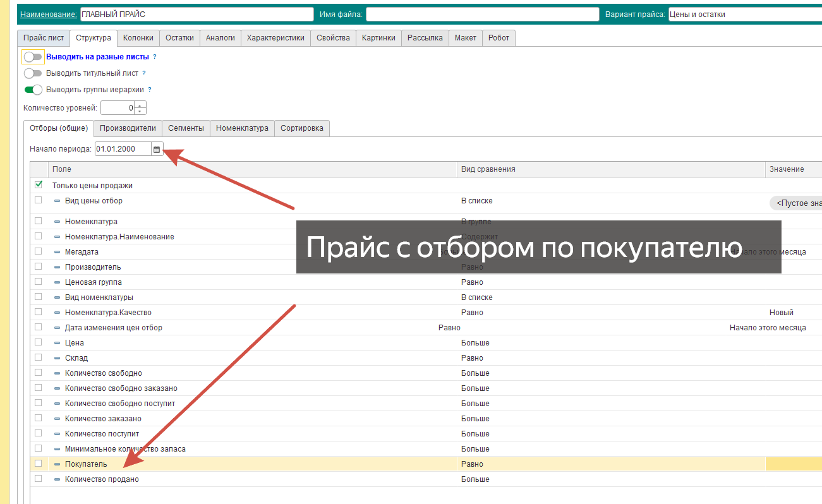Select the Номенклатура sub-tab

243,128
